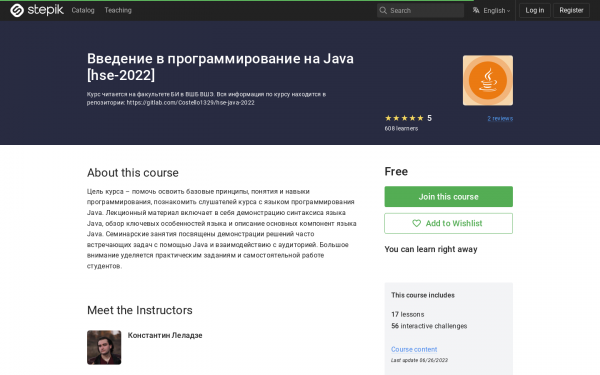The width and height of the screenshot is (600, 375).
Task: Click the rating value 5 text
Action: [429, 118]
